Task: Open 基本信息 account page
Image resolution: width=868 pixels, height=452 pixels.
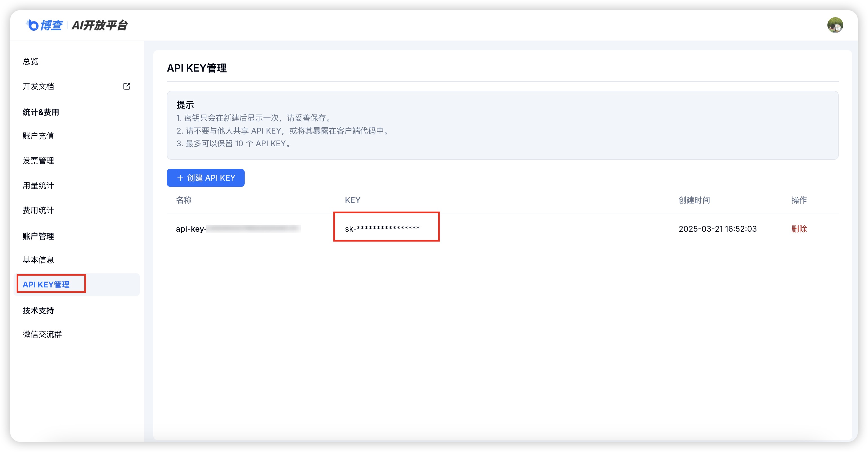Action: click(x=38, y=260)
